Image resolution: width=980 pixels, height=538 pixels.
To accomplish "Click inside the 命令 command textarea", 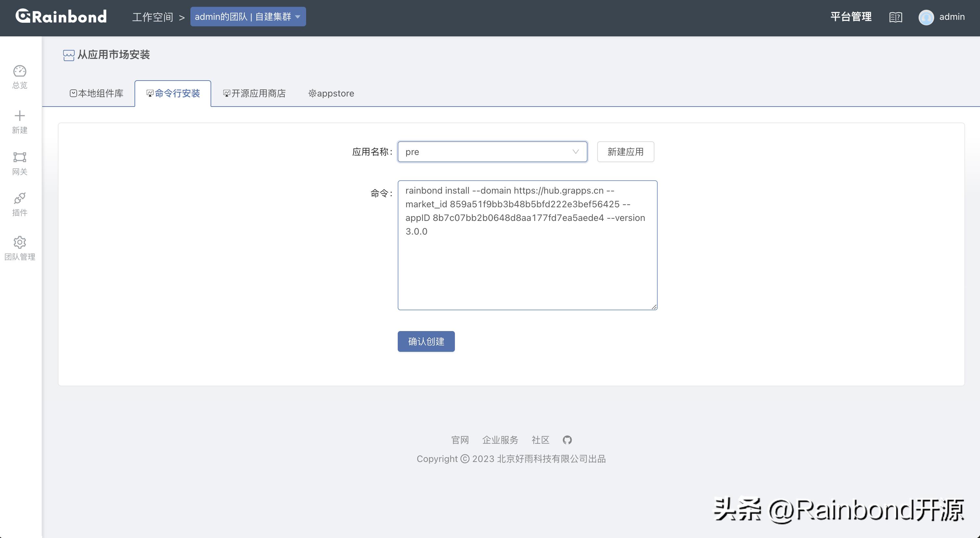I will click(x=527, y=245).
